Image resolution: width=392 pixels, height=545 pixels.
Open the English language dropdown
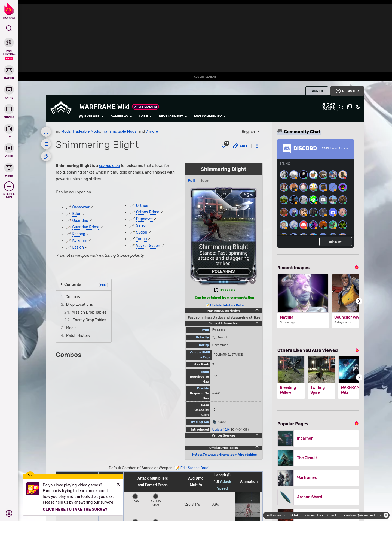coord(250,132)
